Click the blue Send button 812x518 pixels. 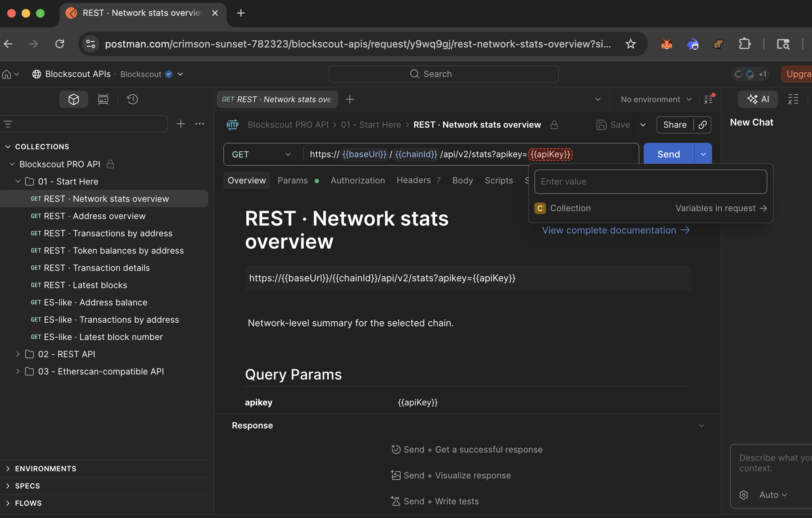669,154
